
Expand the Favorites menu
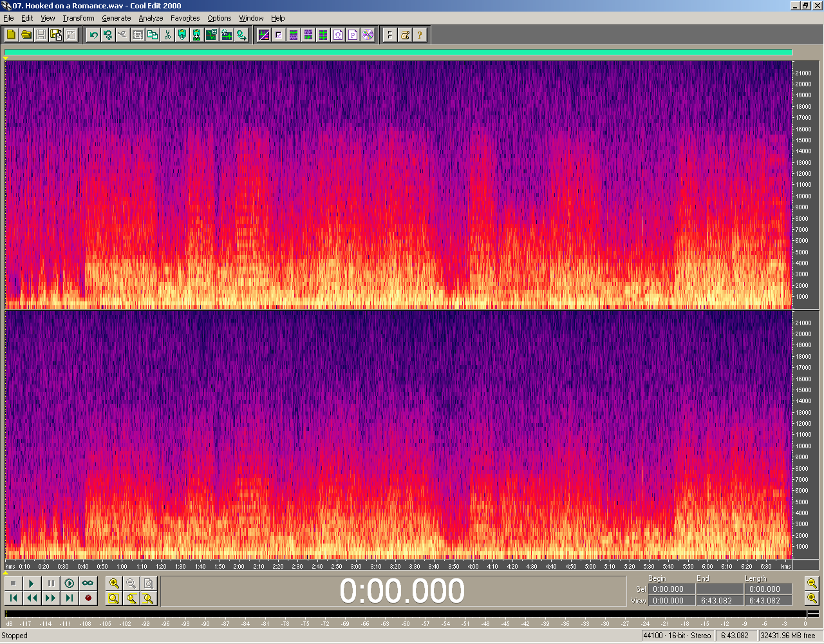click(x=185, y=18)
